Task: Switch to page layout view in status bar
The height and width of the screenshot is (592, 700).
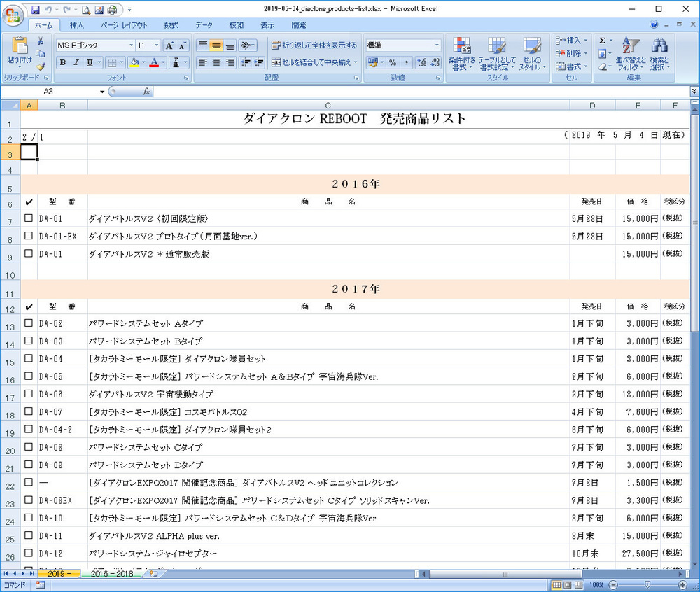Action: (568, 585)
